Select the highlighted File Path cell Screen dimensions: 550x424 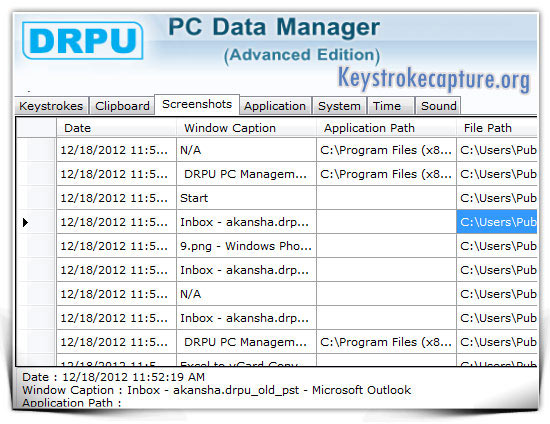(x=497, y=222)
